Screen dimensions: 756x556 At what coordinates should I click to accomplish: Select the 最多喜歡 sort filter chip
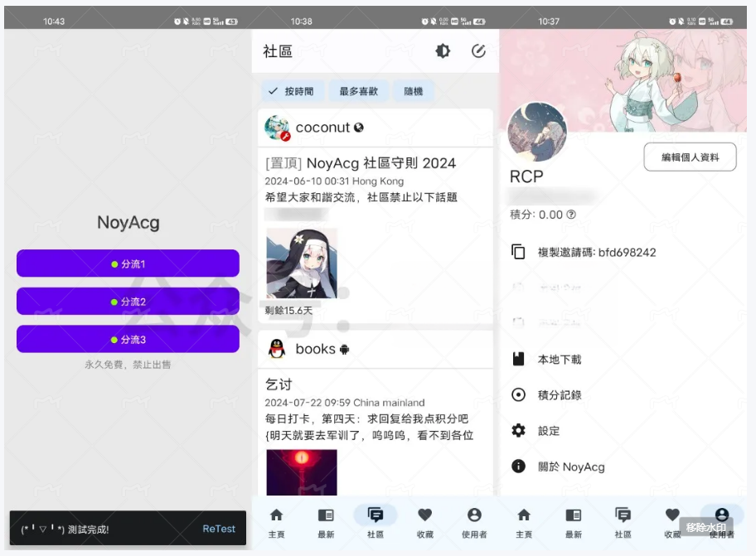(358, 91)
